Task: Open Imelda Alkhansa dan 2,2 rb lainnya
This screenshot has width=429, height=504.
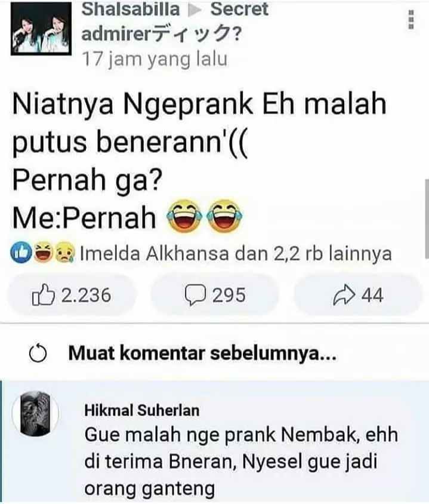Action: (x=236, y=253)
